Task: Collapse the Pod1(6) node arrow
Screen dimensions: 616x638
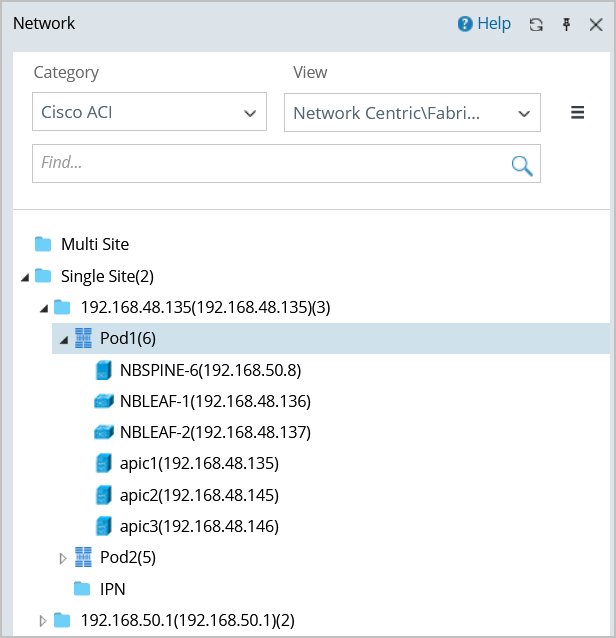Action: [x=64, y=340]
